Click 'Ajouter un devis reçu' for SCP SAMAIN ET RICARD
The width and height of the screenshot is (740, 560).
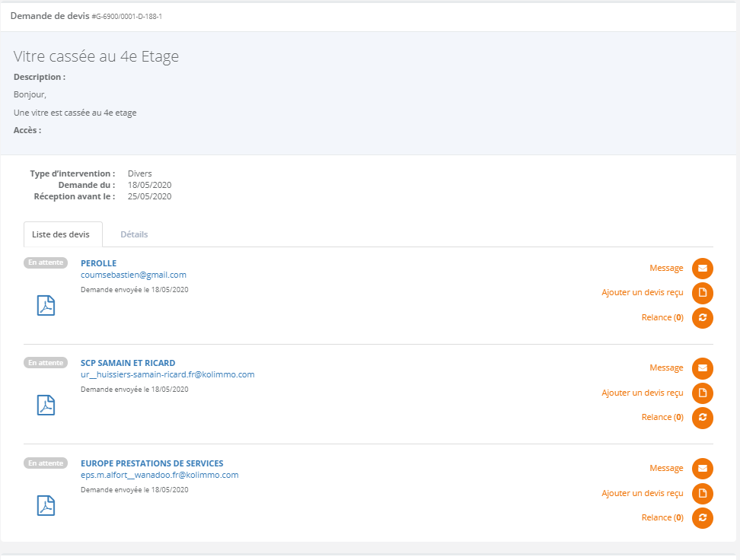click(643, 393)
